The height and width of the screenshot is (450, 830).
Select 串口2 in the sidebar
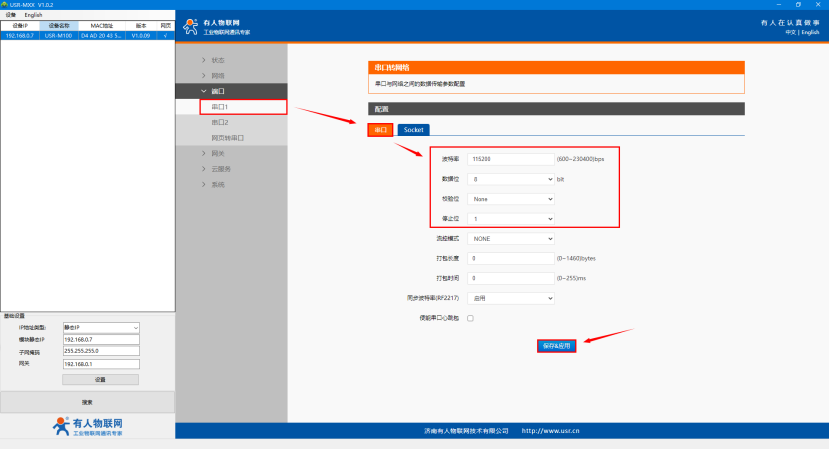click(x=220, y=122)
